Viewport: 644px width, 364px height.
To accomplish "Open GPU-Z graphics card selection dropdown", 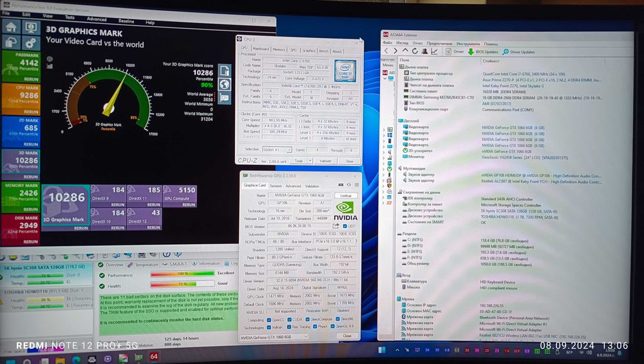I will point(274,337).
